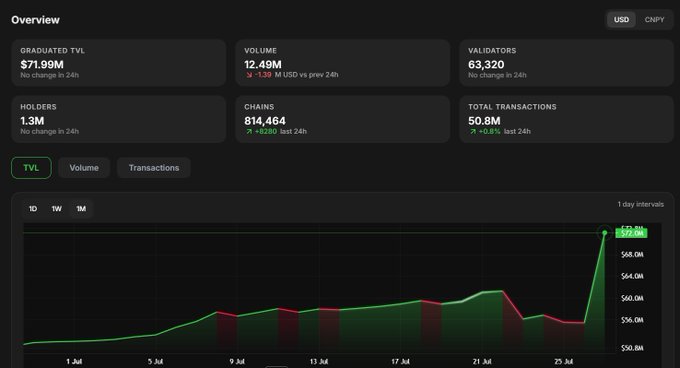Click the +0.8% transactions change text
Screen dimensions: 680x368
[490, 131]
